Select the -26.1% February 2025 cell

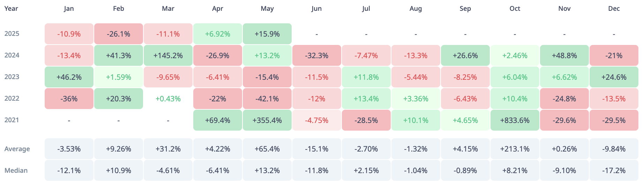point(118,34)
